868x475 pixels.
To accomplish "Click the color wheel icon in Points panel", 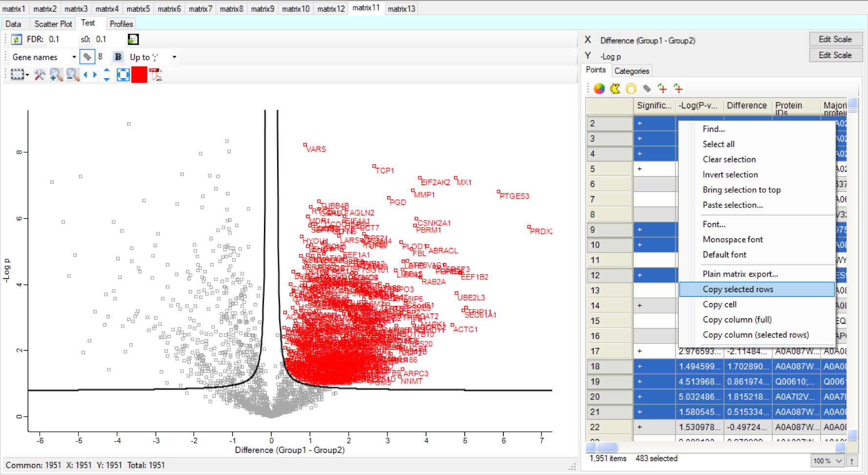I will pos(599,88).
